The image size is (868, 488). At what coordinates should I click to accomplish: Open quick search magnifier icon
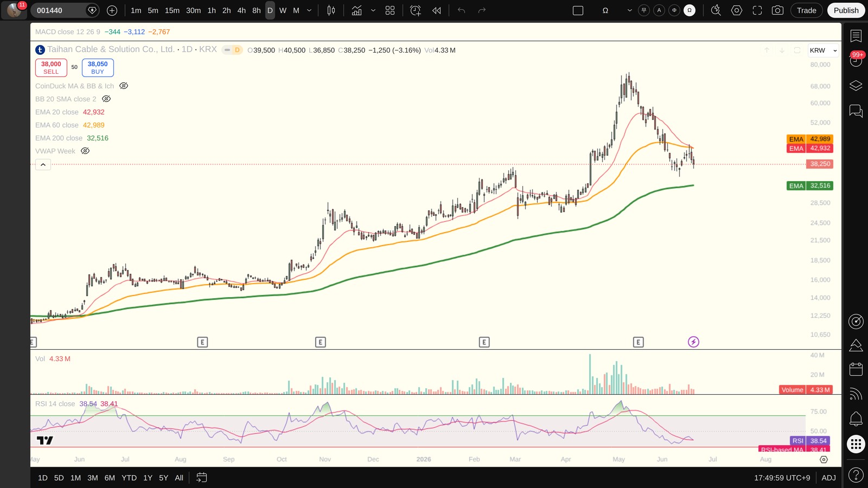click(716, 10)
